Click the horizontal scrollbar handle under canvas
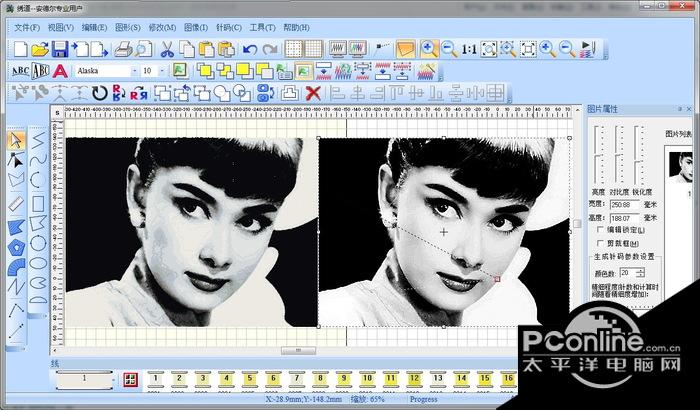The height and width of the screenshot is (410, 700). click(x=298, y=351)
